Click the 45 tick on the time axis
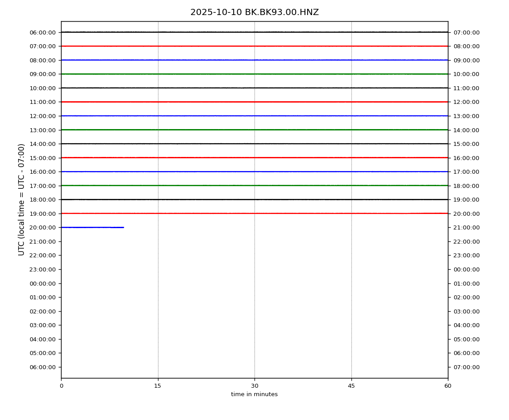This screenshot has height=420, width=509. (351, 386)
